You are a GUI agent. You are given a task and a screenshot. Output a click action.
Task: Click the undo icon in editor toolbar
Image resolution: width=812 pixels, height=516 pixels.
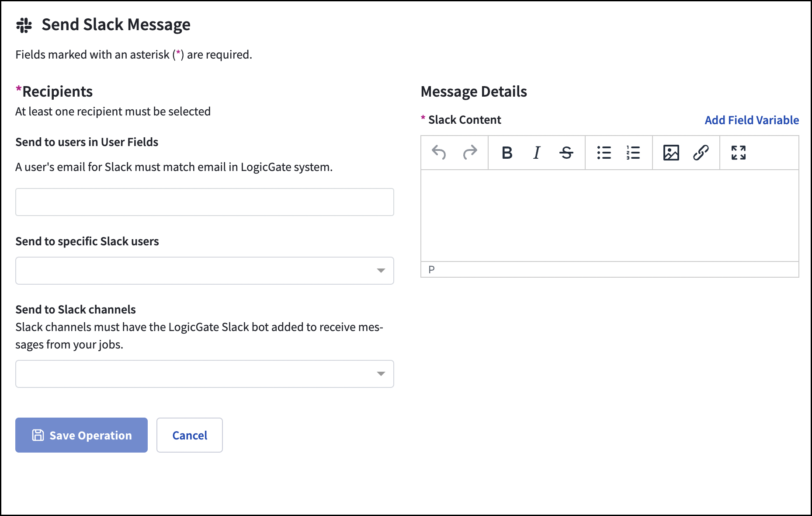(439, 153)
